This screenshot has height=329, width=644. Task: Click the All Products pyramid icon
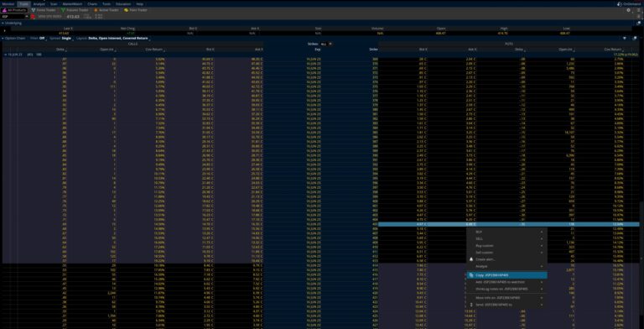coord(4,10)
